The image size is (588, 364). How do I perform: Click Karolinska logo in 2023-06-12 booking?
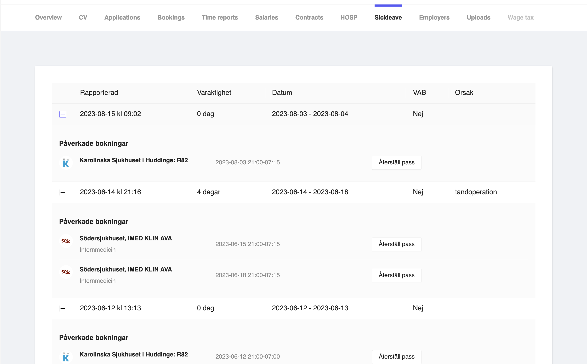66,357
